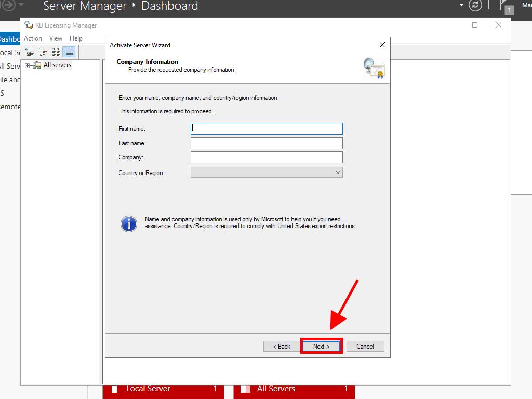Select List view in RD Licensing toolbar

[x=56, y=52]
